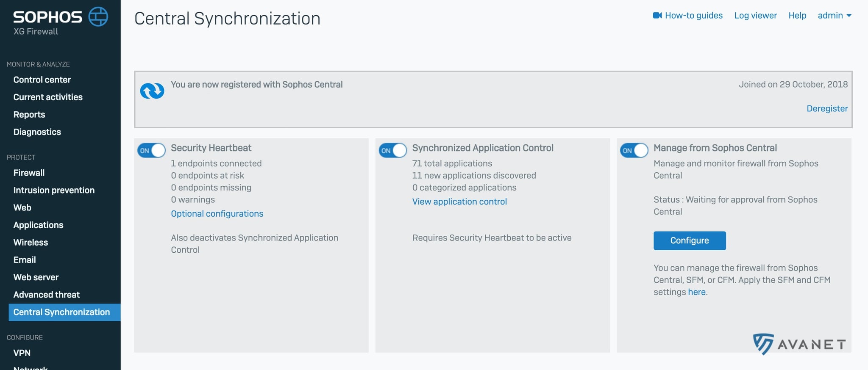Viewport: 868px width, 370px height.
Task: Click the Sophos globe logo icon
Action: [98, 17]
